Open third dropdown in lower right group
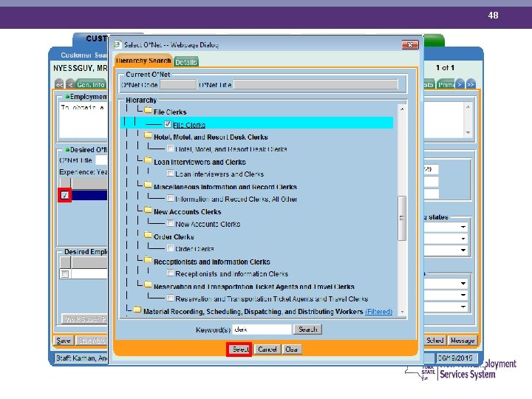 463,307
